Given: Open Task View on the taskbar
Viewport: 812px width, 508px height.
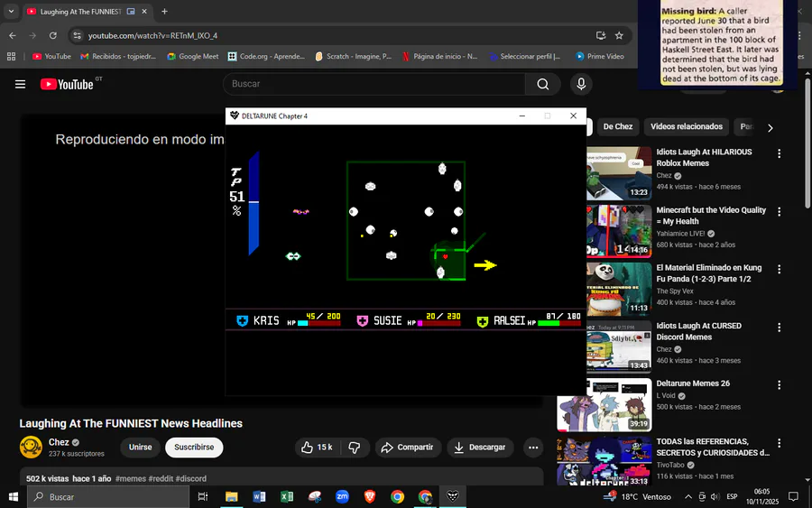Looking at the screenshot, I should [203, 497].
